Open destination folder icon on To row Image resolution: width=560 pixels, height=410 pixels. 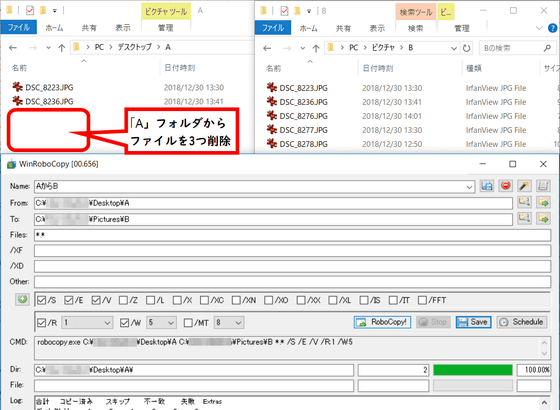(543, 218)
